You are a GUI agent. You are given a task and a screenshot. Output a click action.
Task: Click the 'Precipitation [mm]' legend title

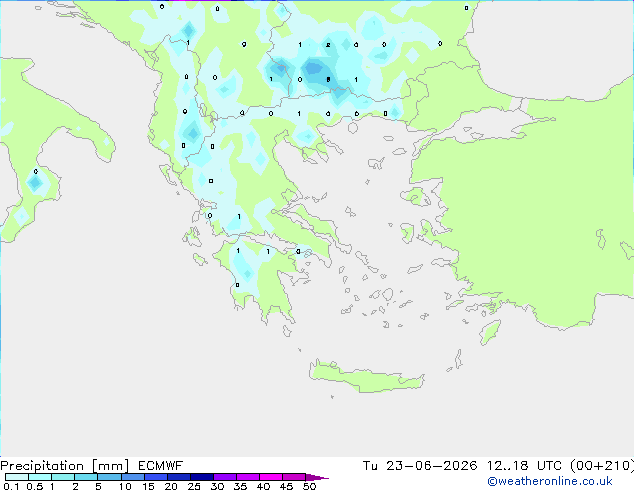pyautogui.click(x=65, y=466)
